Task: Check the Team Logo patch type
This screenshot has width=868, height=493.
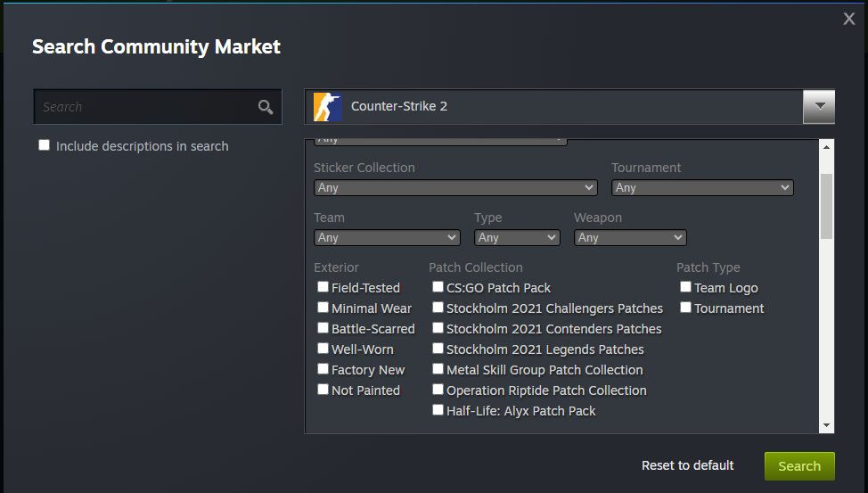Action: [685, 287]
